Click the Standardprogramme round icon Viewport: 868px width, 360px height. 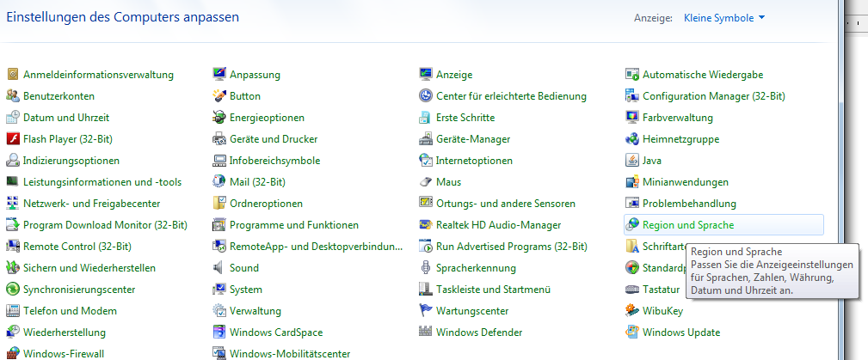(632, 268)
